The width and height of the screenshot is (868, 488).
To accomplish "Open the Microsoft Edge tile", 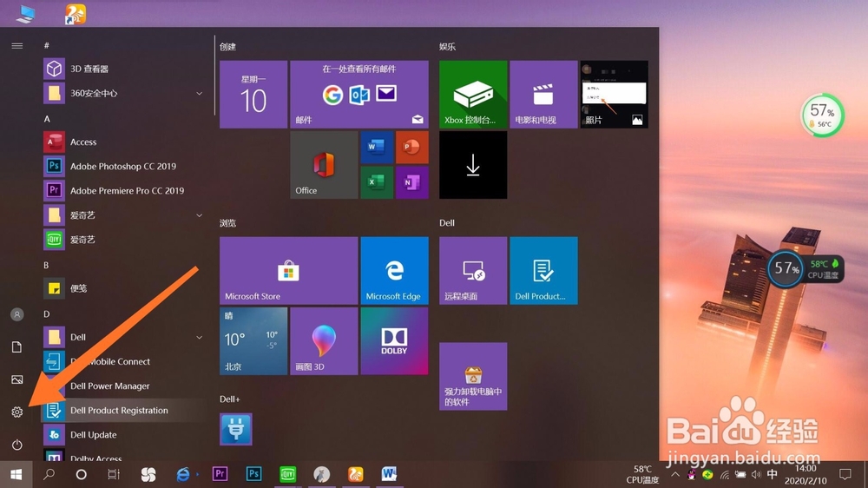I will [x=395, y=270].
